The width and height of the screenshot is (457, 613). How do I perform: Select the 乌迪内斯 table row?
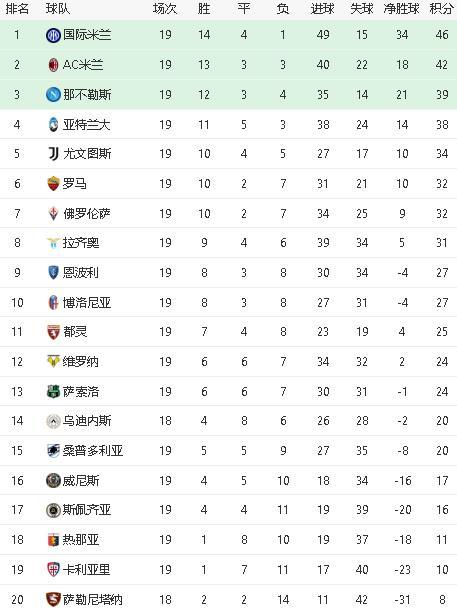coord(228,421)
